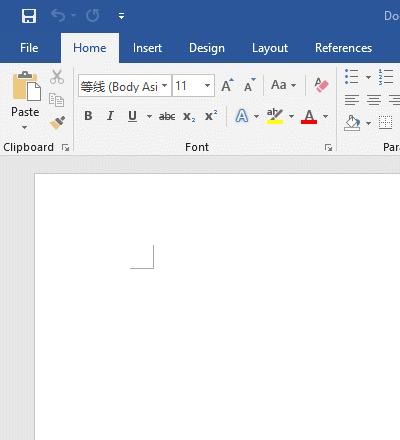Viewport: 400px width, 440px height.
Task: Open the Change Case Aa menu
Action: click(x=283, y=85)
